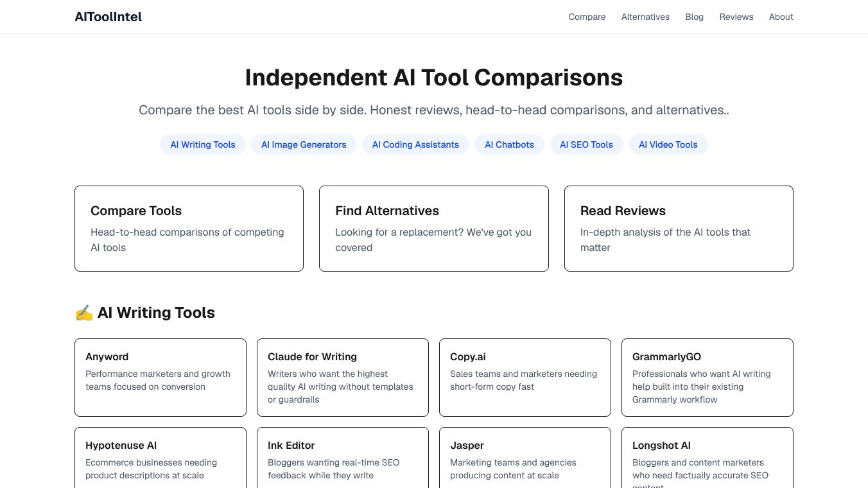Click 'Looking for a replacement?' description text

pos(433,240)
